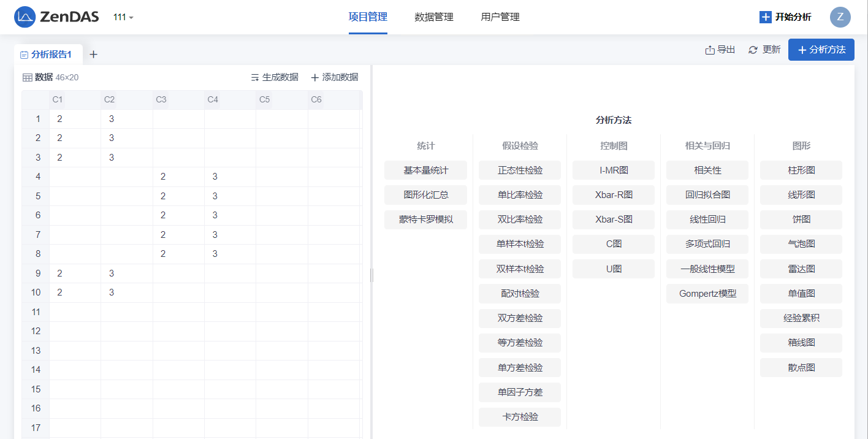Pick the Gompertz模型 regression option
Screen dimensions: 868x439
click(707, 294)
